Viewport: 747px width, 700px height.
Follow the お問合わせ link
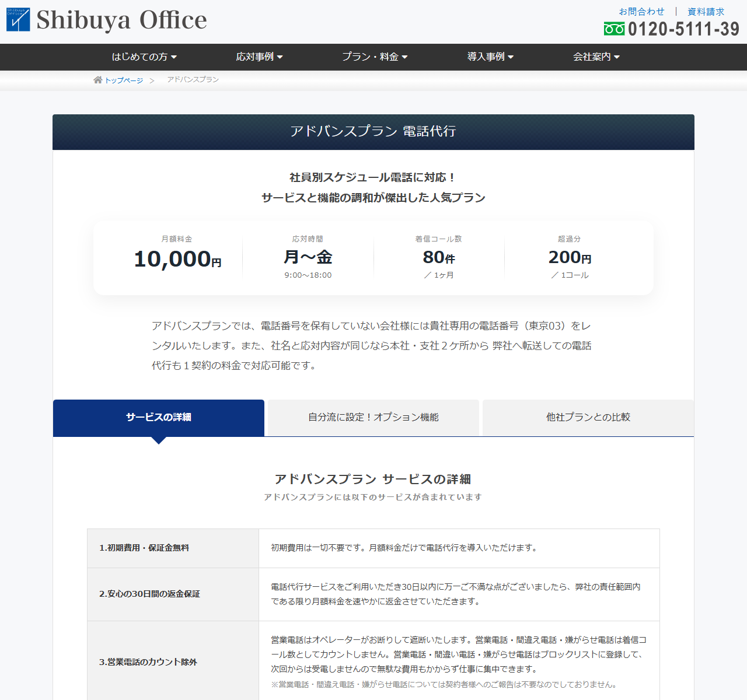[x=641, y=12]
